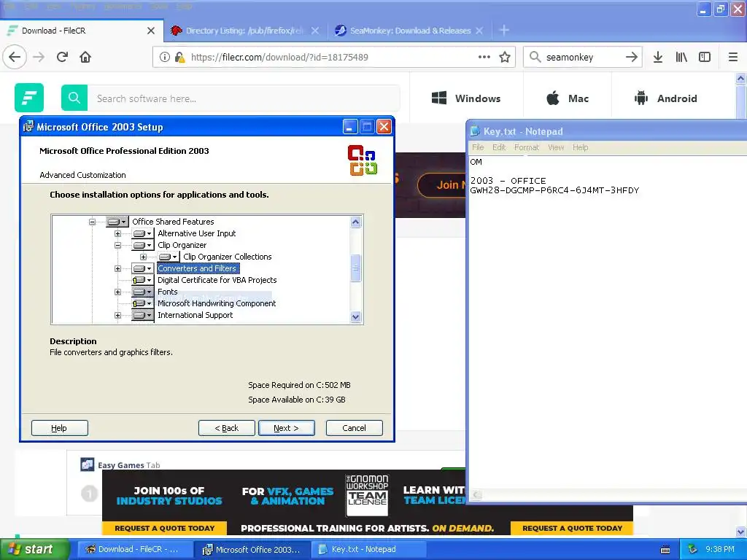Viewport: 747px width, 560px height.
Task: Open Notepad Help menu
Action: pos(580,147)
